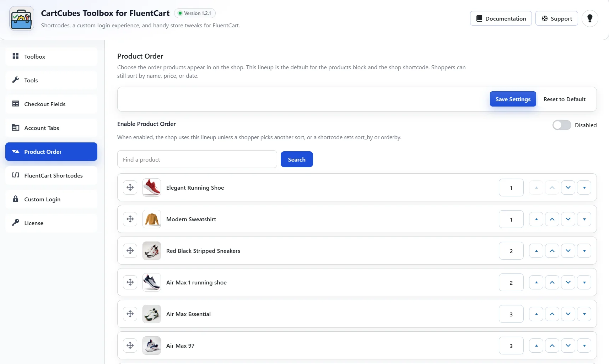Click drag handle for Air Max 1 running shoe

coord(130,282)
